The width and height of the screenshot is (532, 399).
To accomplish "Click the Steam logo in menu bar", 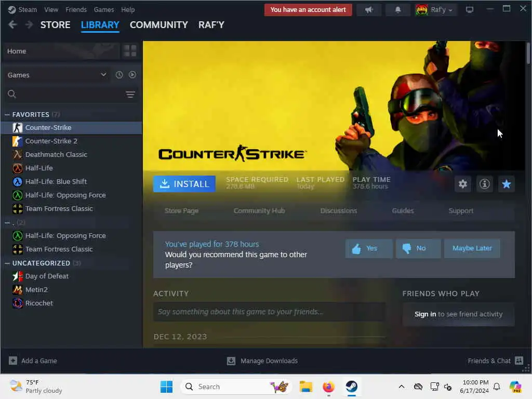I will (12, 10).
